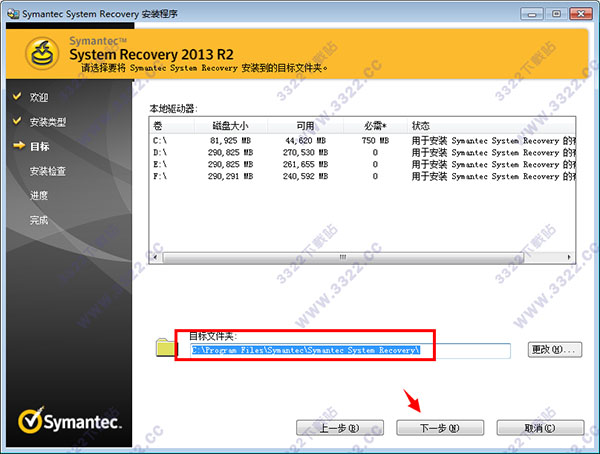Close the installer window
The height and width of the screenshot is (454, 600).
[581, 14]
